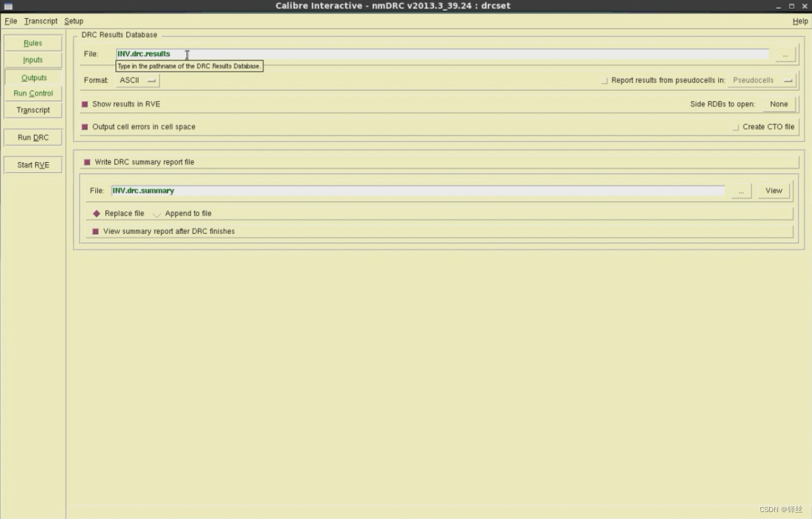This screenshot has width=812, height=519.
Task: Toggle View summary report after DRC finishes
Action: pos(96,231)
